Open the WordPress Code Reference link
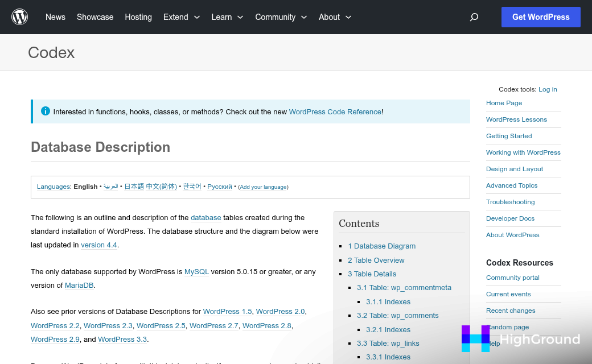 click(x=335, y=111)
